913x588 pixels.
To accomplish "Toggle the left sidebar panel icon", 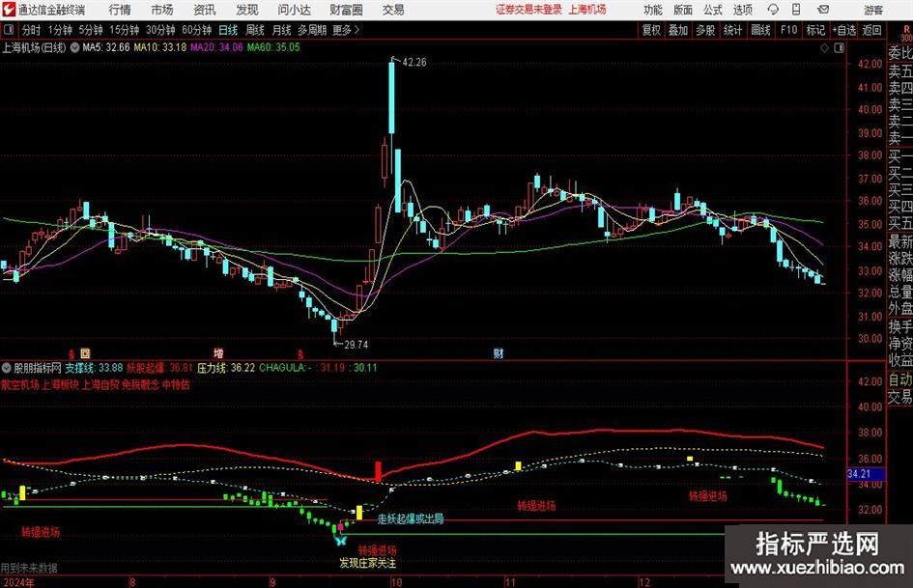I will tap(8, 30).
